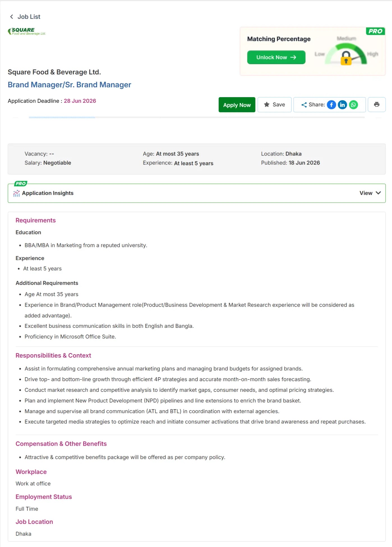Click the Square Food and Beverage logo

click(27, 31)
